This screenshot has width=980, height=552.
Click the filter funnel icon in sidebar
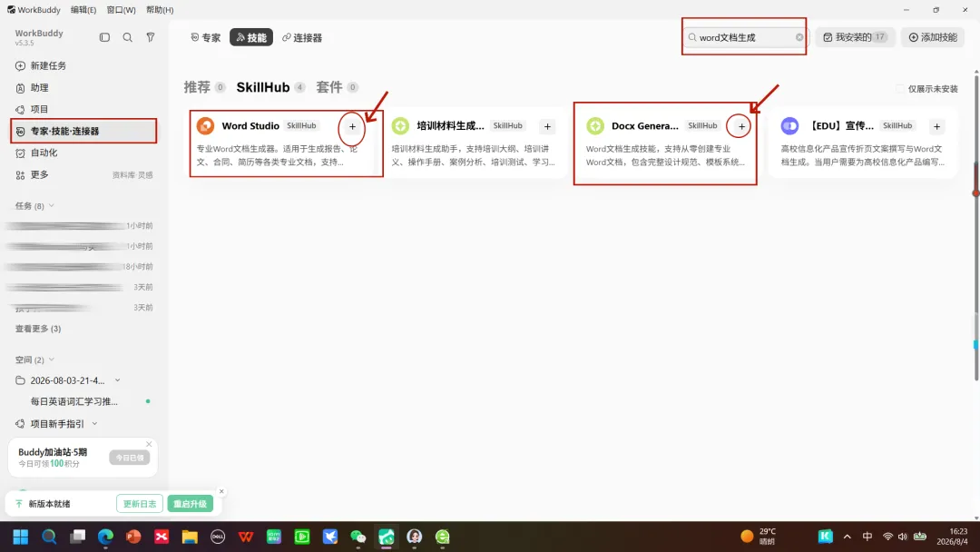coord(151,37)
